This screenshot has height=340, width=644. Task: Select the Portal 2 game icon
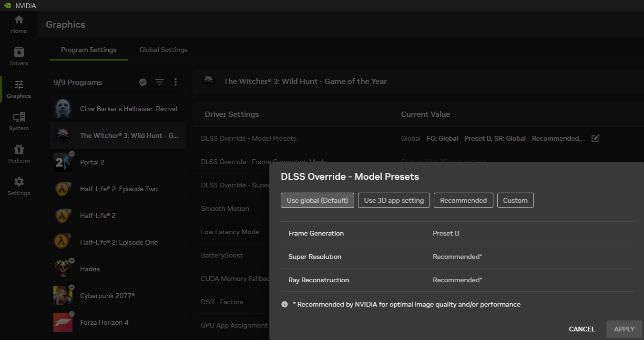(x=63, y=162)
